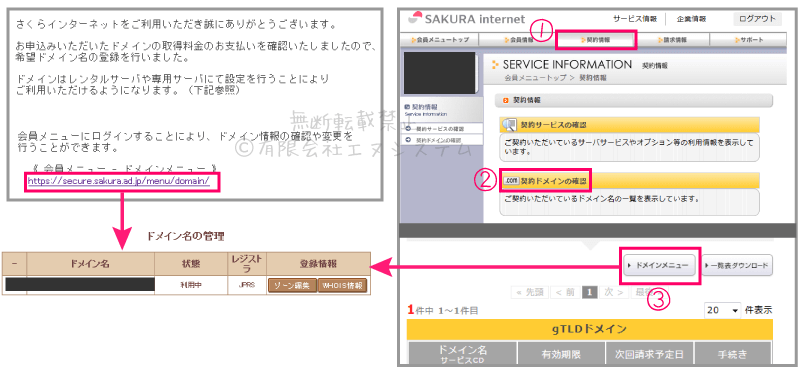
Task: Go to the 会員メニュートップ tab
Action: click(440, 39)
